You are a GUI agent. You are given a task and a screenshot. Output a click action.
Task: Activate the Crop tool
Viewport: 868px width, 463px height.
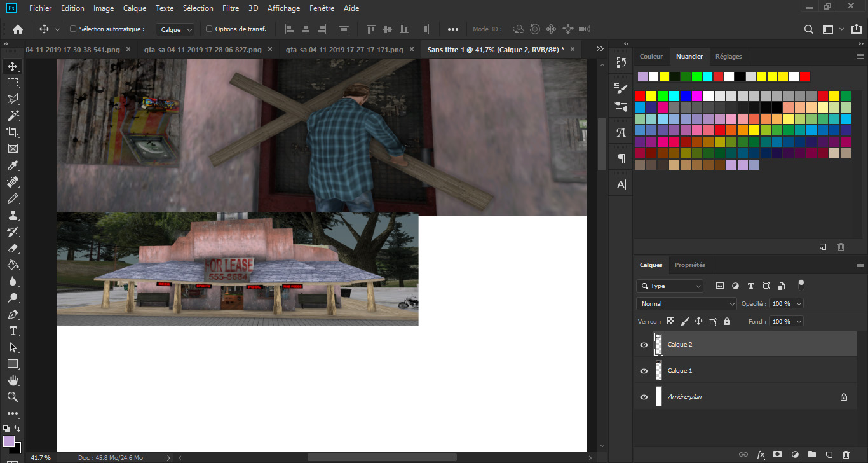click(13, 132)
